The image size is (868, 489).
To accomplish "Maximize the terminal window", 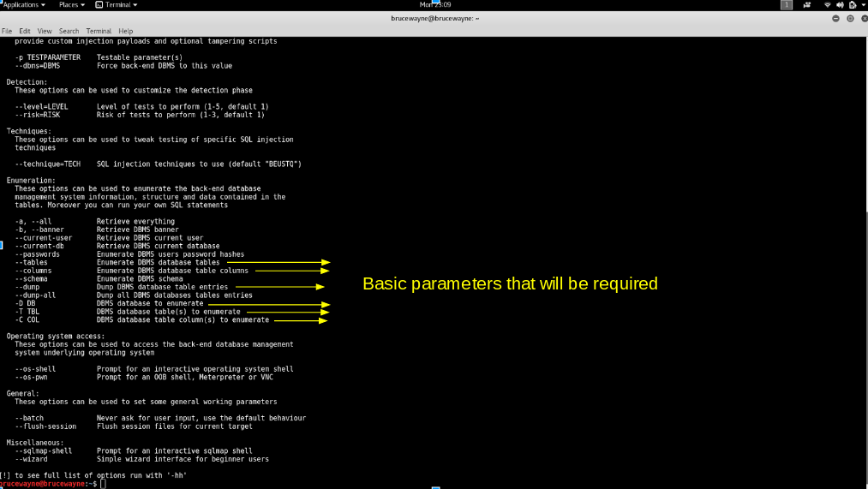I will pos(850,18).
